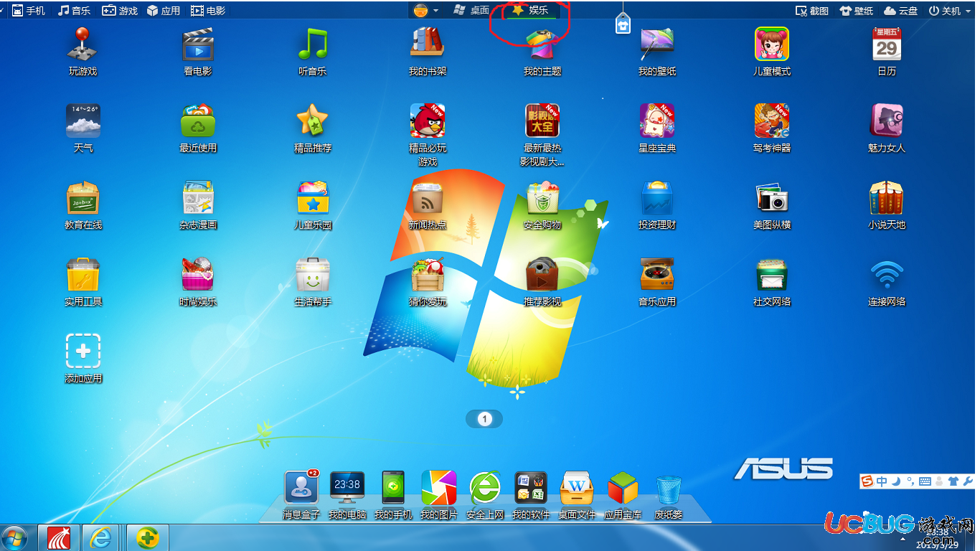980x551 pixels.
Task: Open the 杂志漫画 folder
Action: (198, 198)
